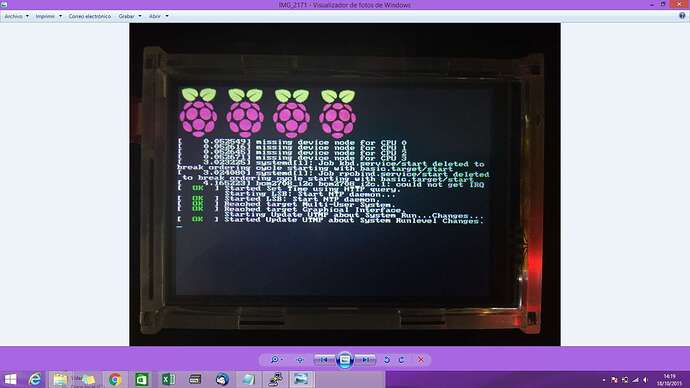
Task: Open the Windows Start button
Action: tap(10, 379)
